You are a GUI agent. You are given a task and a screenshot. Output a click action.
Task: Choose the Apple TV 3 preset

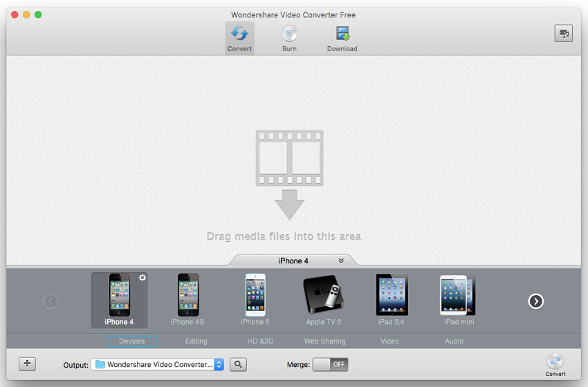(x=323, y=300)
